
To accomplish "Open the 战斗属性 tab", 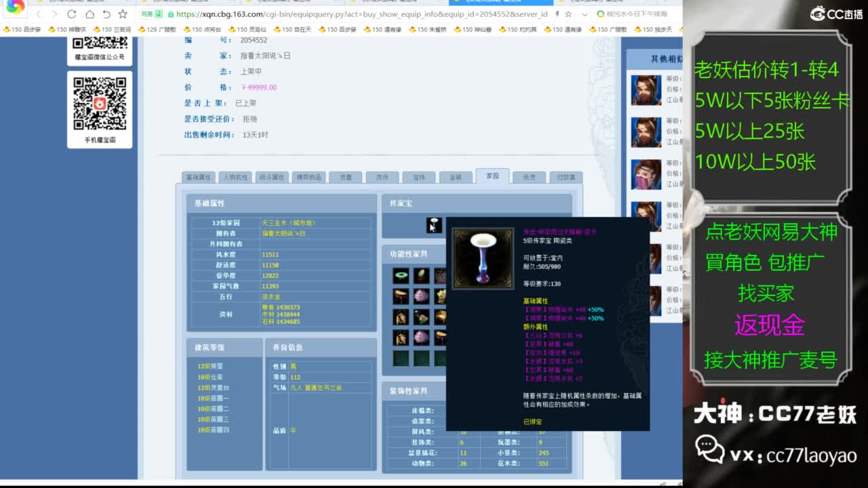I will click(272, 177).
